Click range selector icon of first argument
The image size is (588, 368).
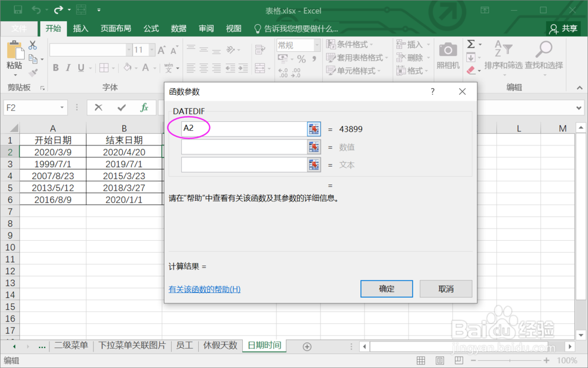pos(314,129)
